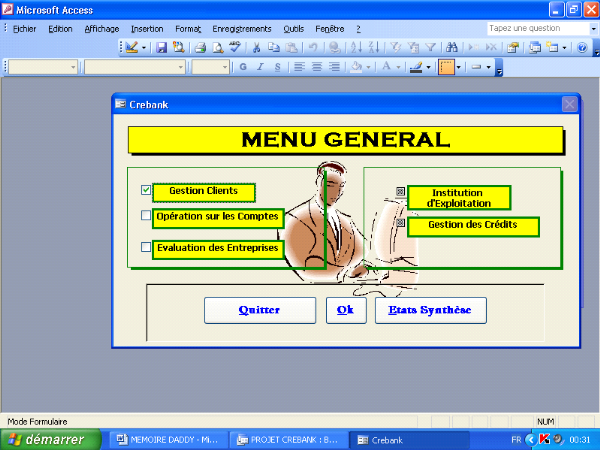Click the Gestion des Crédits button
Image resolution: width=600 pixels, height=450 pixels.
click(473, 227)
